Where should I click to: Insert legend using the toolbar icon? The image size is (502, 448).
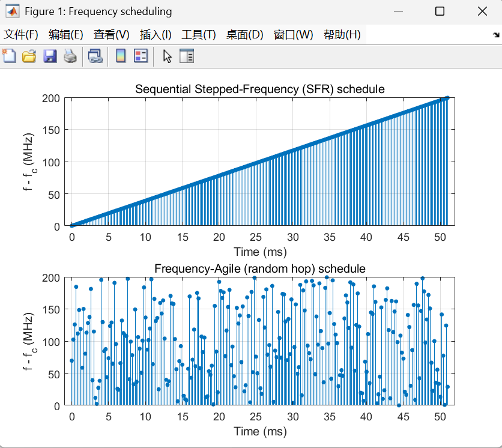141,56
